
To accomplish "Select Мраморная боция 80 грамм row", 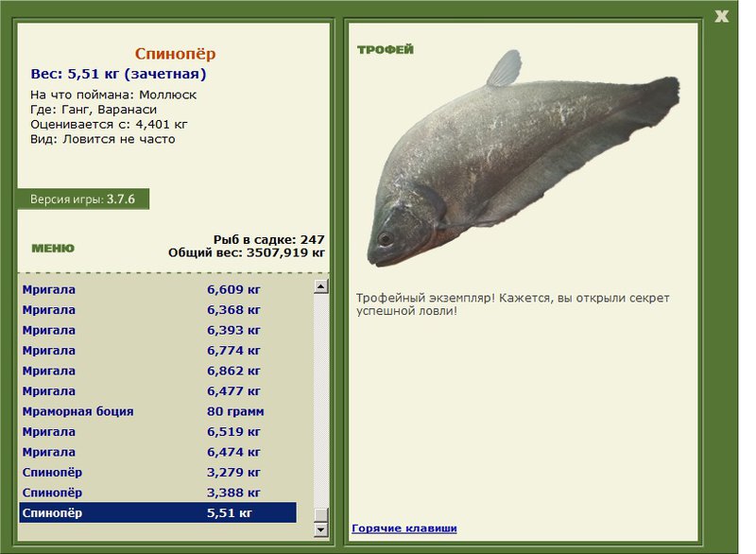I will tap(158, 411).
